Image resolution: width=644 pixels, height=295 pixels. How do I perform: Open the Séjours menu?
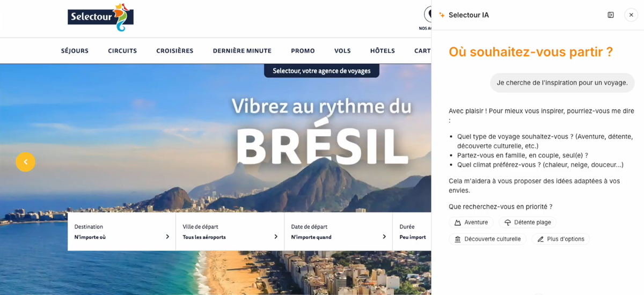[x=75, y=51]
